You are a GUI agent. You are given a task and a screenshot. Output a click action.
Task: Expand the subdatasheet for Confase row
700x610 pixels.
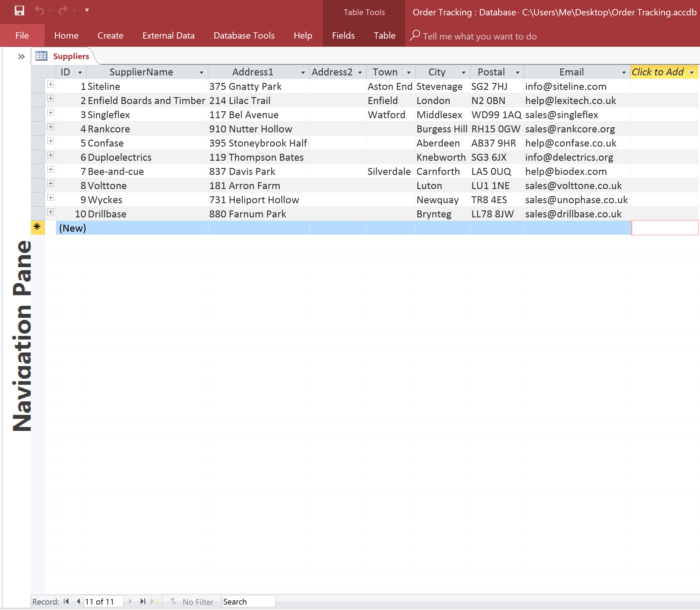[x=51, y=141]
